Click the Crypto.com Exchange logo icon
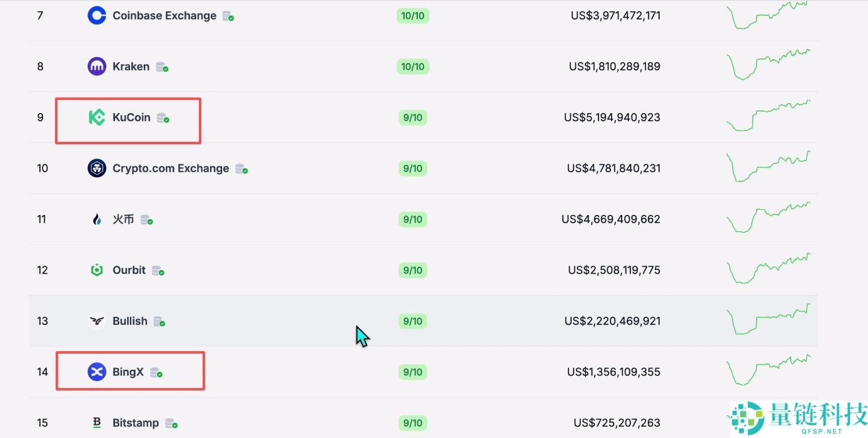868x438 pixels. point(97,168)
